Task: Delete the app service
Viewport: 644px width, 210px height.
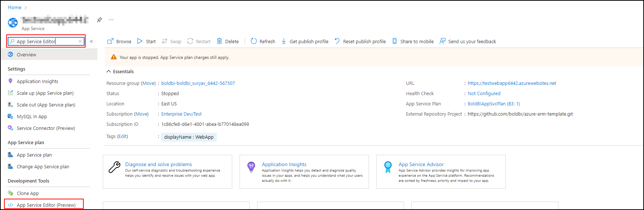Action: point(228,41)
